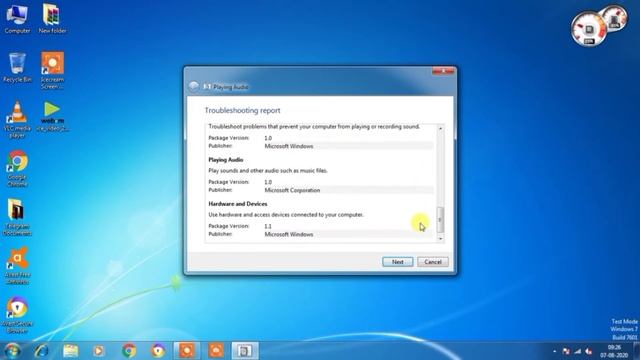
Task: Select the 'Playing Audio' heading in report
Action: 226,160
